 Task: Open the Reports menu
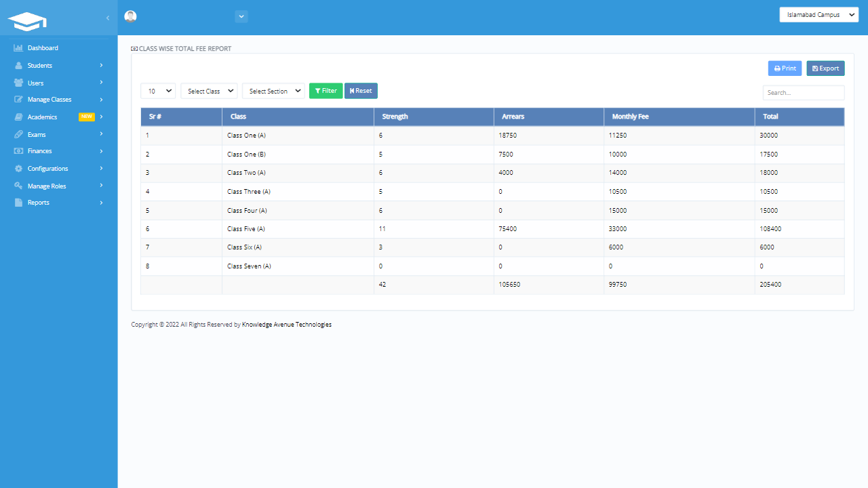(39, 202)
